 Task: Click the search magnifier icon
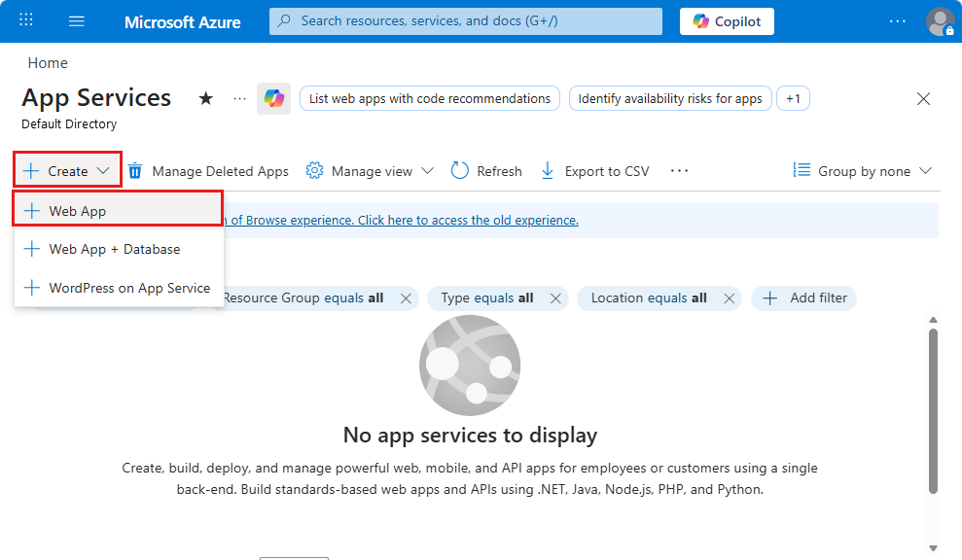284,20
